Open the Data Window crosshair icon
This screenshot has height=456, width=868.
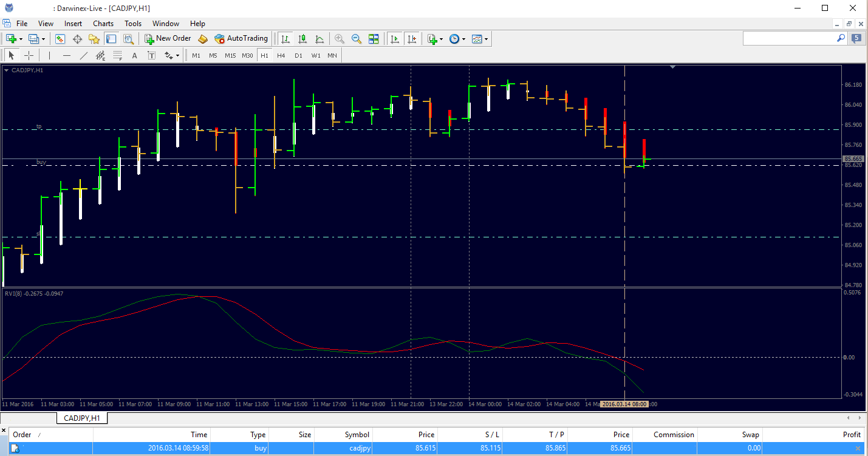click(x=77, y=39)
